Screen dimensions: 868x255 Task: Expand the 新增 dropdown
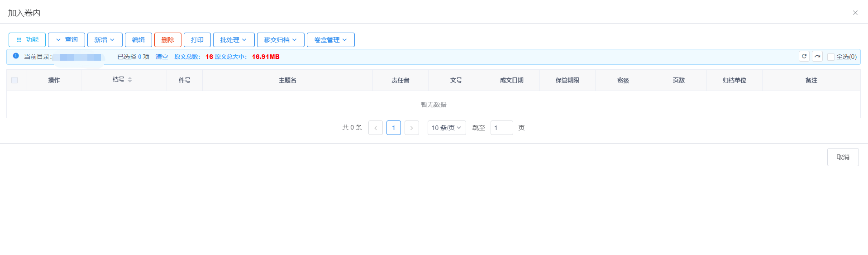tap(105, 40)
